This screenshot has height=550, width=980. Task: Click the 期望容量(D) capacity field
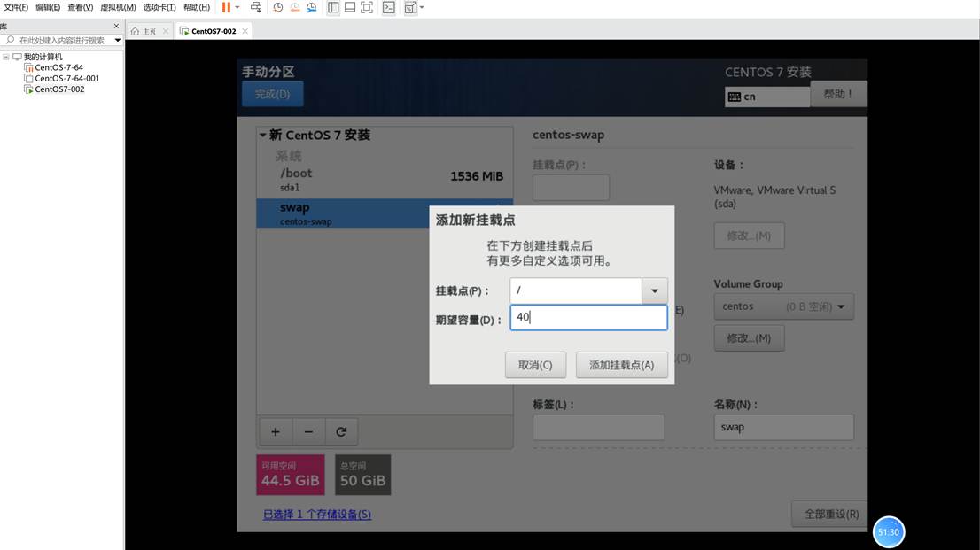(x=588, y=317)
